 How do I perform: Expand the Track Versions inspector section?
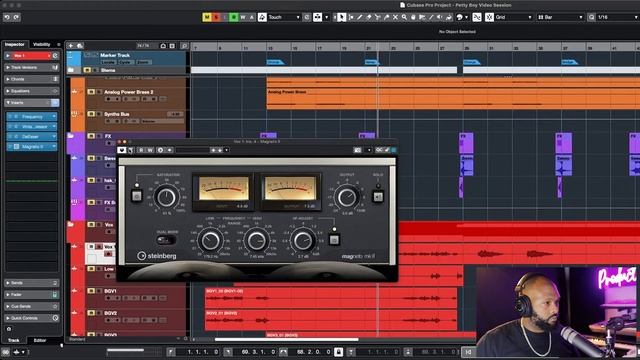pyautogui.click(x=32, y=67)
